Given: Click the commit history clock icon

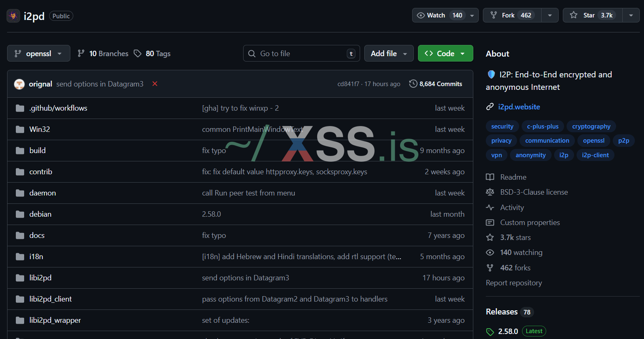Looking at the screenshot, I should point(413,84).
